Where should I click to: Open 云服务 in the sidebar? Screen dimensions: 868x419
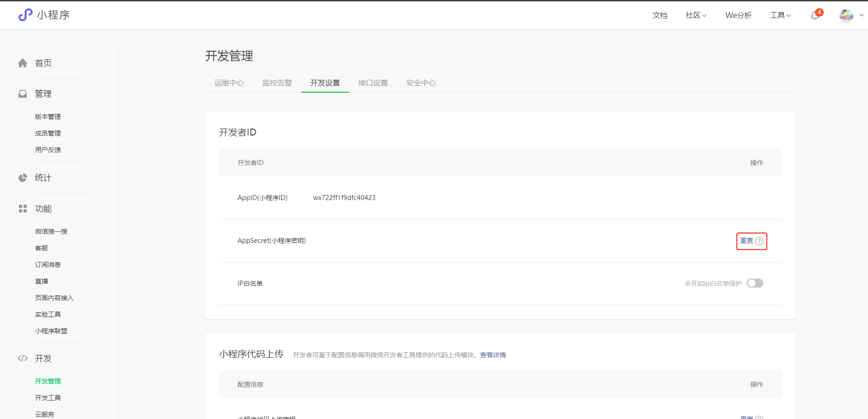click(45, 414)
